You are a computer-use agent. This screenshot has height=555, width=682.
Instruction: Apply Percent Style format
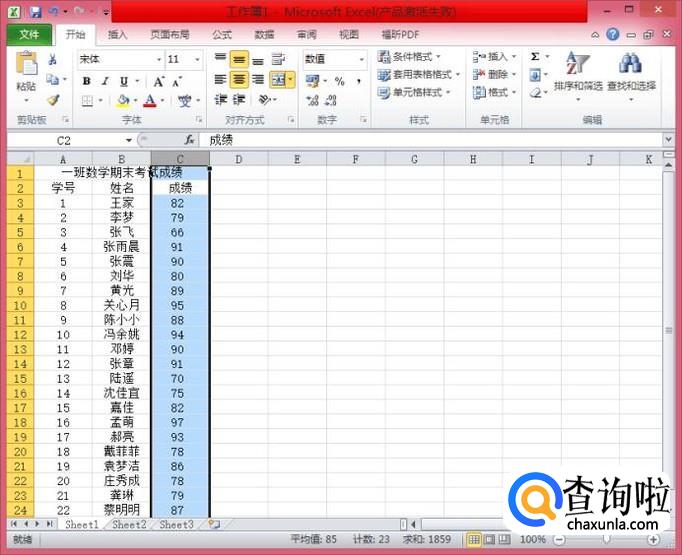click(340, 81)
